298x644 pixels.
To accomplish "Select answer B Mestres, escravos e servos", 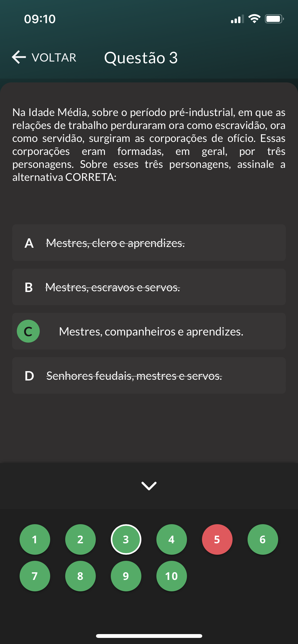I will coord(113,287).
